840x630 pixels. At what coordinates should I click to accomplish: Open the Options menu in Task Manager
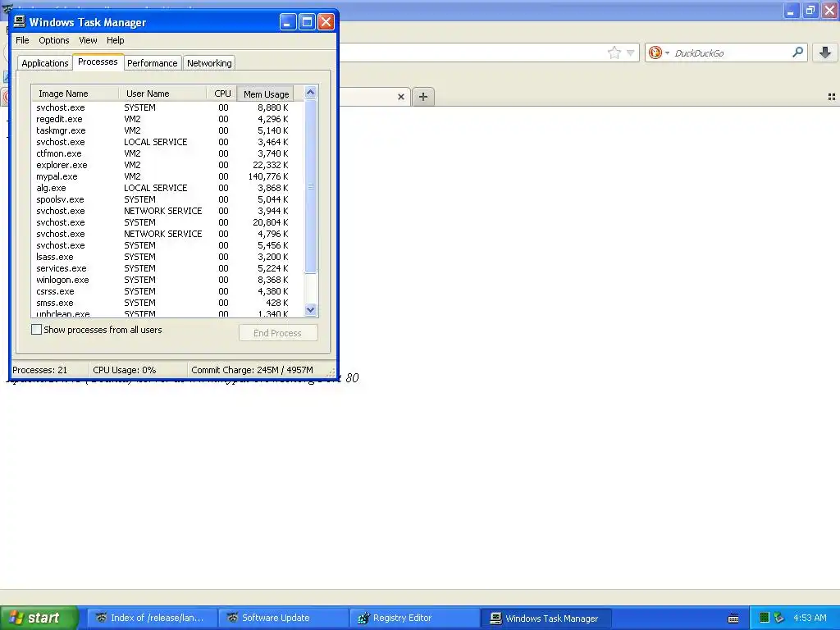tap(53, 40)
